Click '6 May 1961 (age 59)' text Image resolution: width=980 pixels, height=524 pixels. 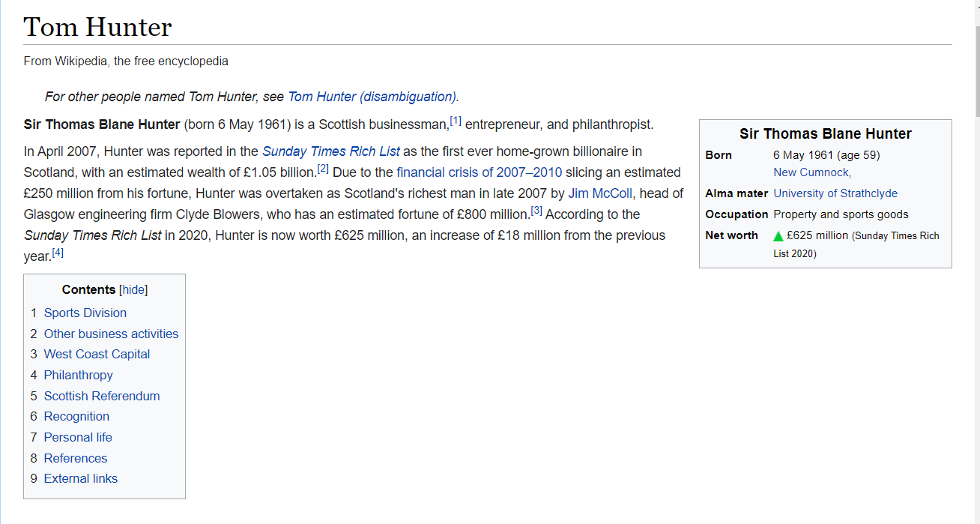click(827, 155)
